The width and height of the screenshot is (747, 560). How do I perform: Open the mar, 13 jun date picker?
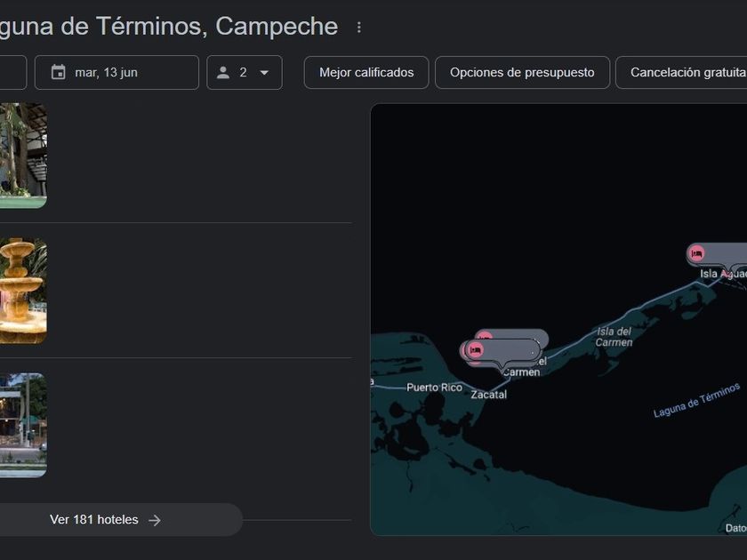pos(116,72)
